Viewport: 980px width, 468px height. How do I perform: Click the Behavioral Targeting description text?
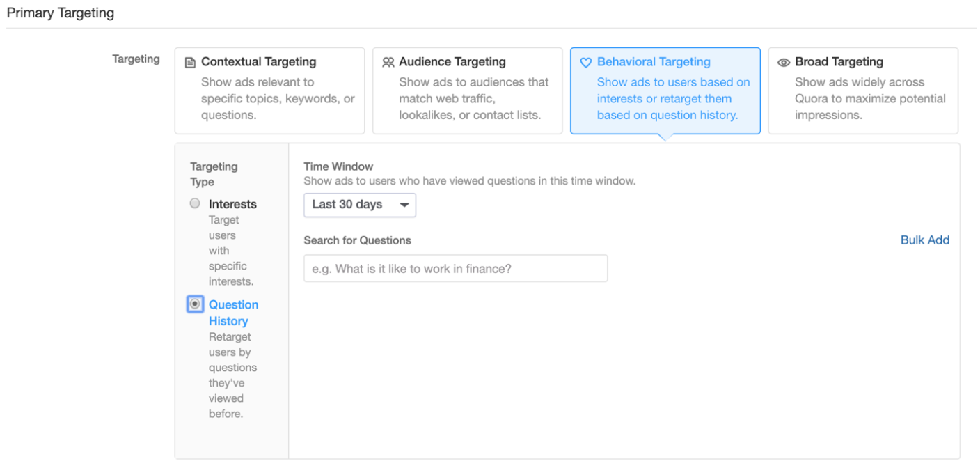[672, 98]
